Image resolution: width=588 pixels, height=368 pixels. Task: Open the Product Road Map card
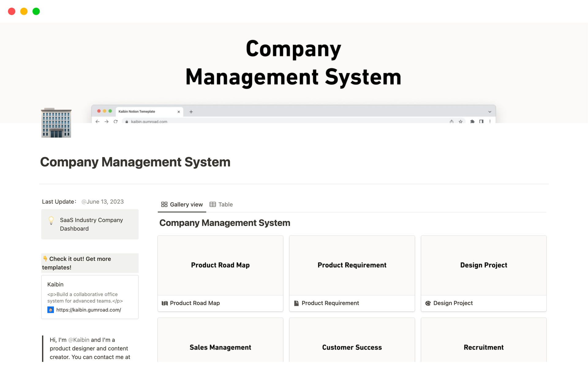pyautogui.click(x=220, y=265)
